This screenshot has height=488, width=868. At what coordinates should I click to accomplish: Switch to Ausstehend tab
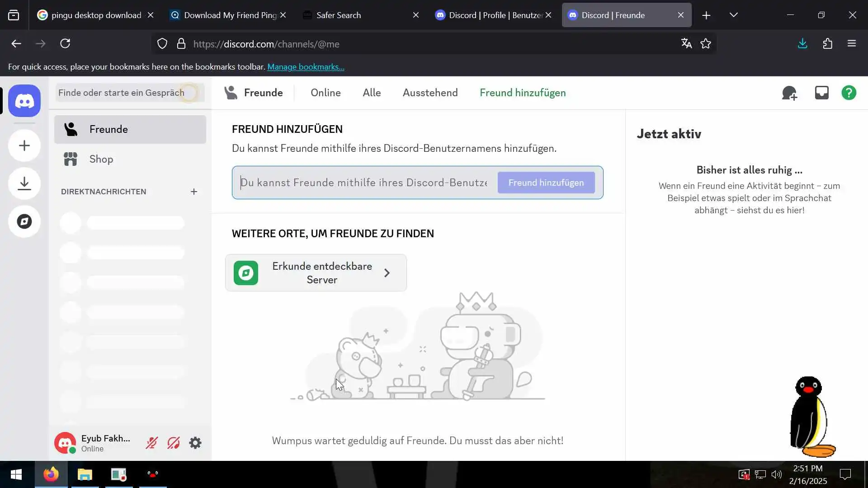[x=430, y=93]
